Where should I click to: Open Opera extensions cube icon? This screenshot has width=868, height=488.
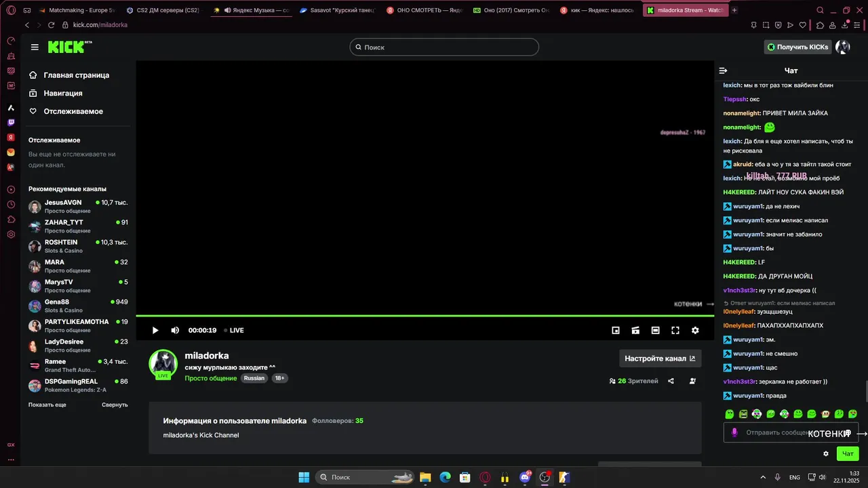tap(821, 24)
